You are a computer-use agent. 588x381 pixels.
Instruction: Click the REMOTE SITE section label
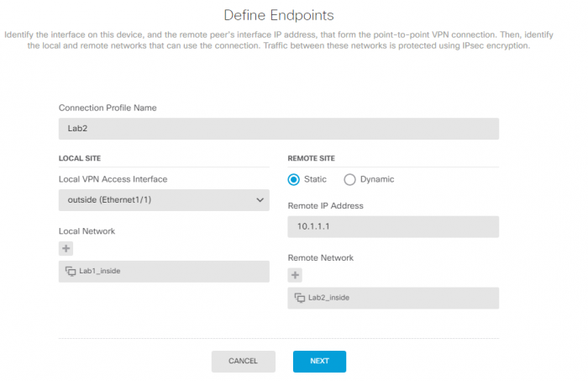point(311,157)
